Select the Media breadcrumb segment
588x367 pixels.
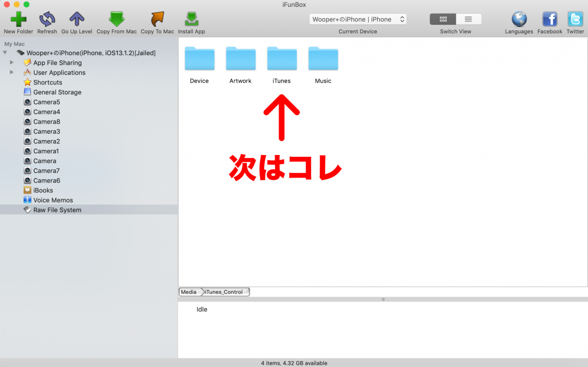189,292
